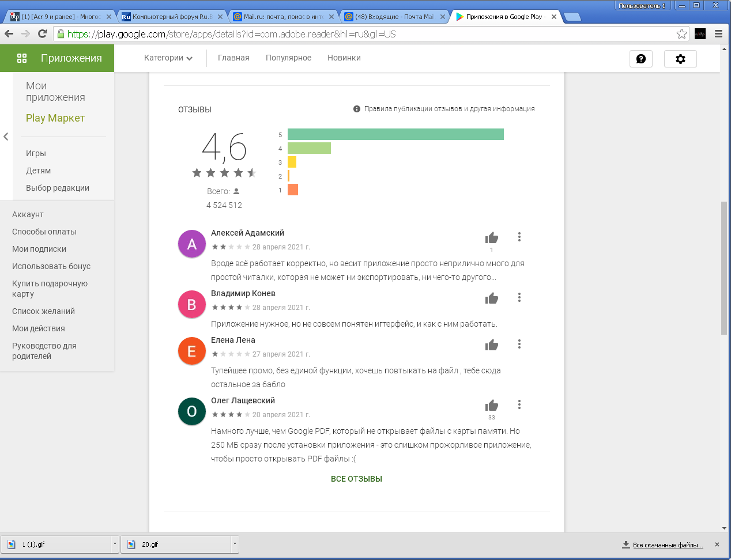This screenshot has height=560, width=731.
Task: Click Купить подарочную карту in sidebar
Action: [x=50, y=289]
